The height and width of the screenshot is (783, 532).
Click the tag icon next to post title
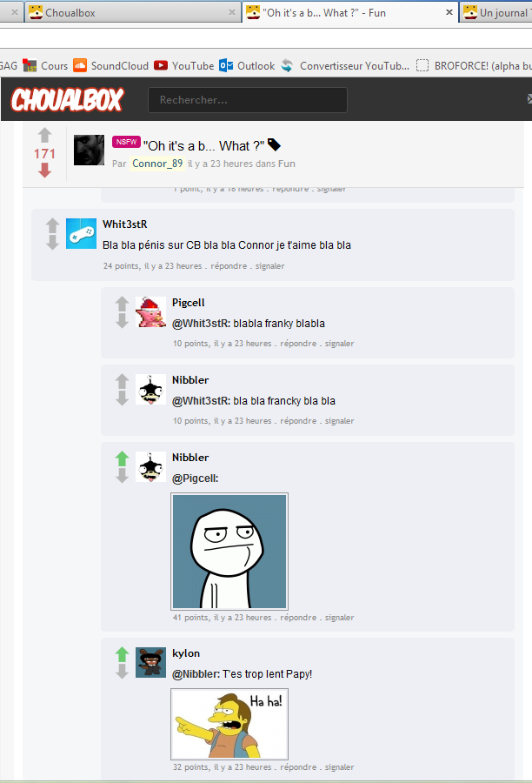pyautogui.click(x=274, y=144)
